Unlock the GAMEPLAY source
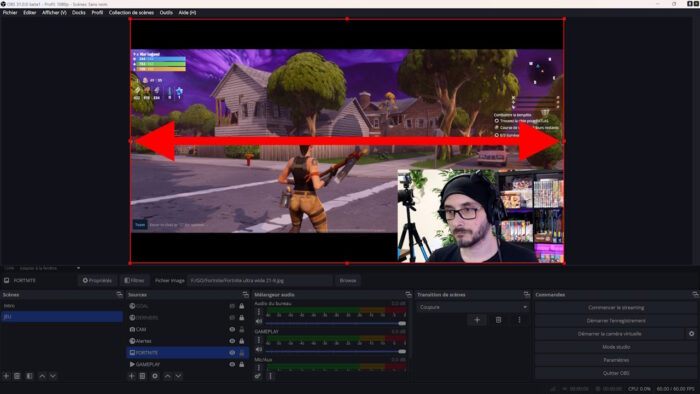 (x=242, y=364)
